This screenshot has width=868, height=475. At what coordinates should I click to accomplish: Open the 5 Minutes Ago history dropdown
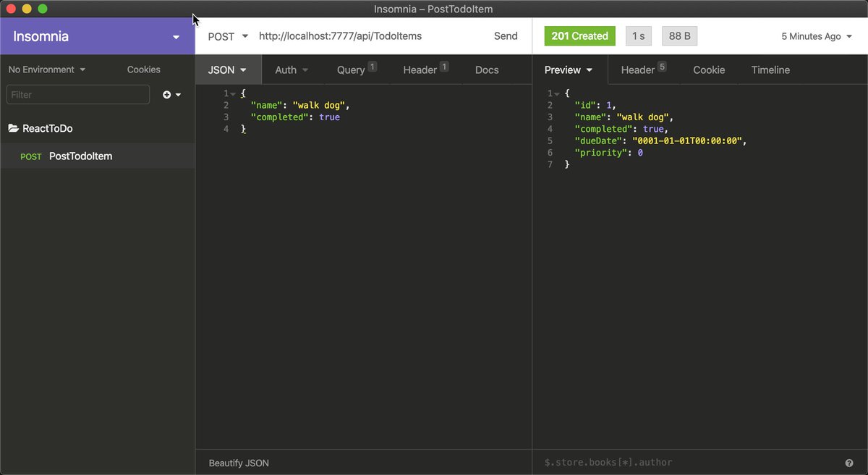[817, 36]
